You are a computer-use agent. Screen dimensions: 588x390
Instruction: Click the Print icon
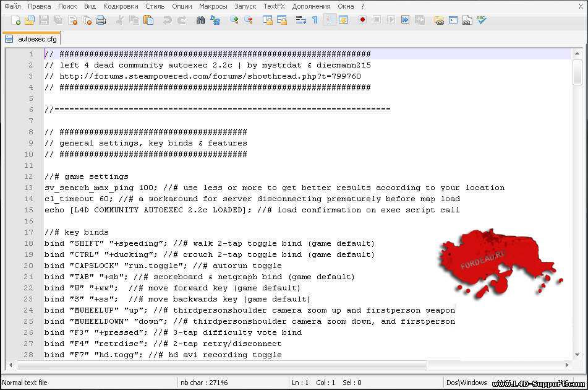(x=101, y=20)
